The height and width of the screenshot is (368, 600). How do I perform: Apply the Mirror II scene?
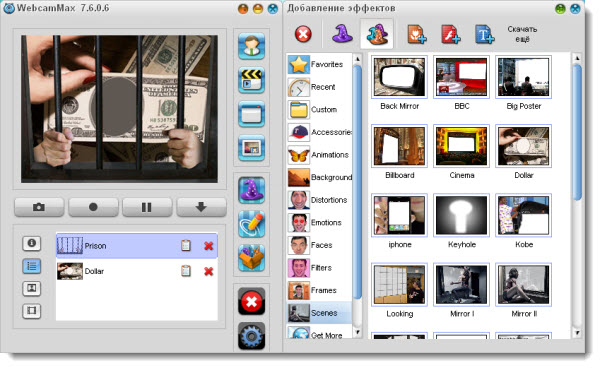523,285
